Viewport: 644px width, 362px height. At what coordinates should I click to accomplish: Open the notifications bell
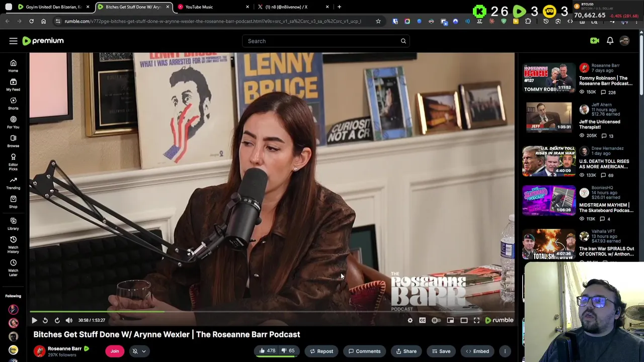pyautogui.click(x=610, y=41)
